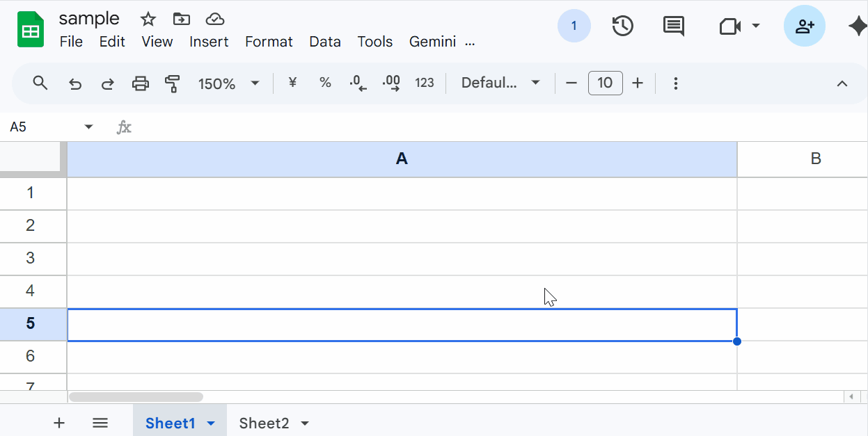Click the font size input box

pos(605,83)
